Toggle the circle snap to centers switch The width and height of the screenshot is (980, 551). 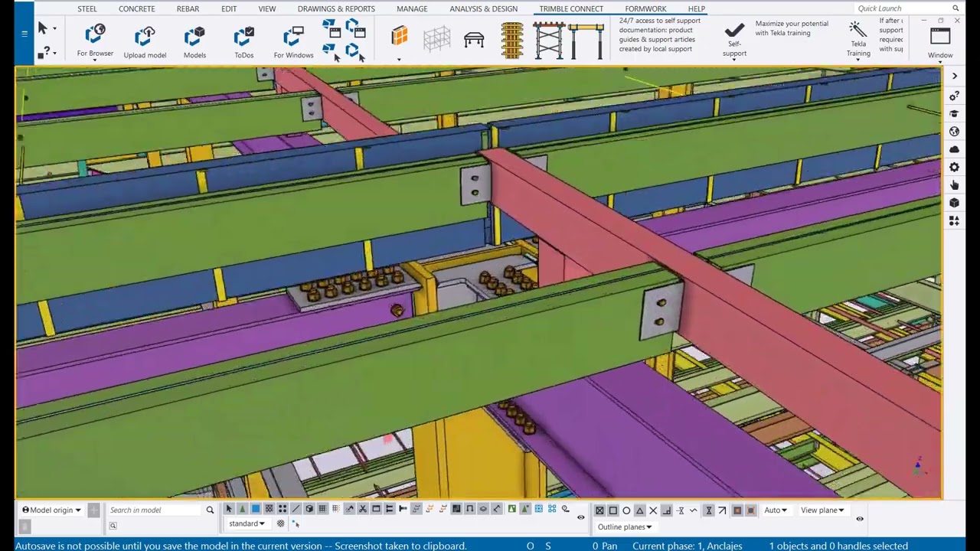[626, 510]
